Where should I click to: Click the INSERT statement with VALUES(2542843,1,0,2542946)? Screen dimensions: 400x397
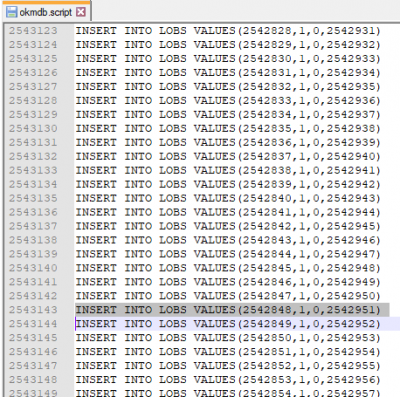pyautogui.click(x=228, y=240)
